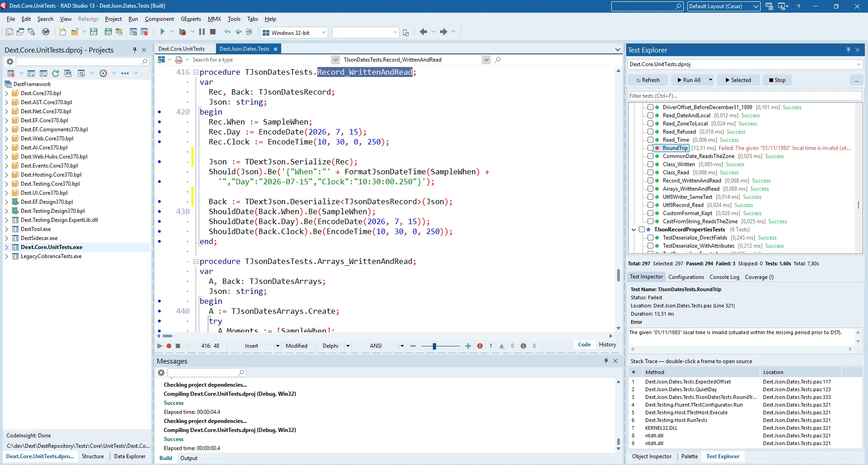Click the Refresh icon in Projects toolbar

click(56, 73)
